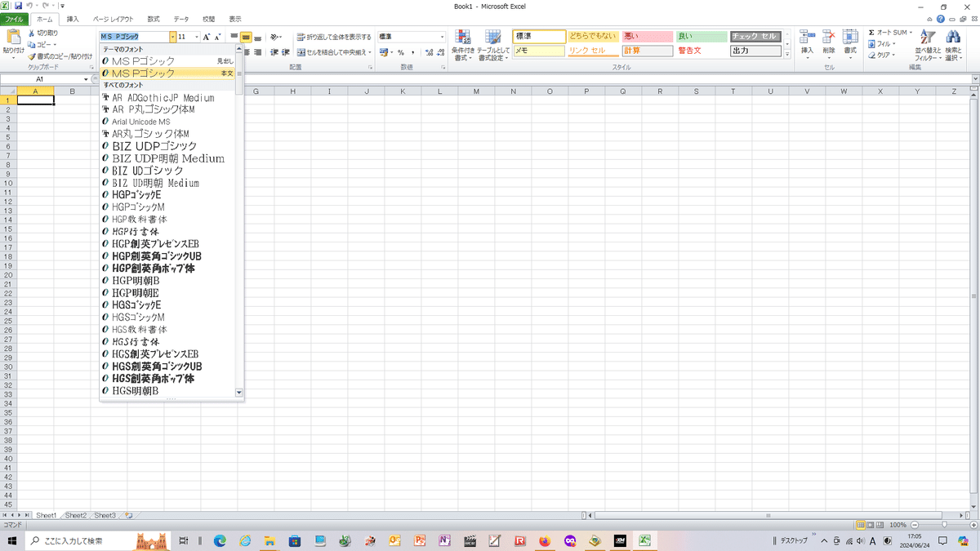Click the bottom align icon
980x551 pixels.
click(x=257, y=37)
